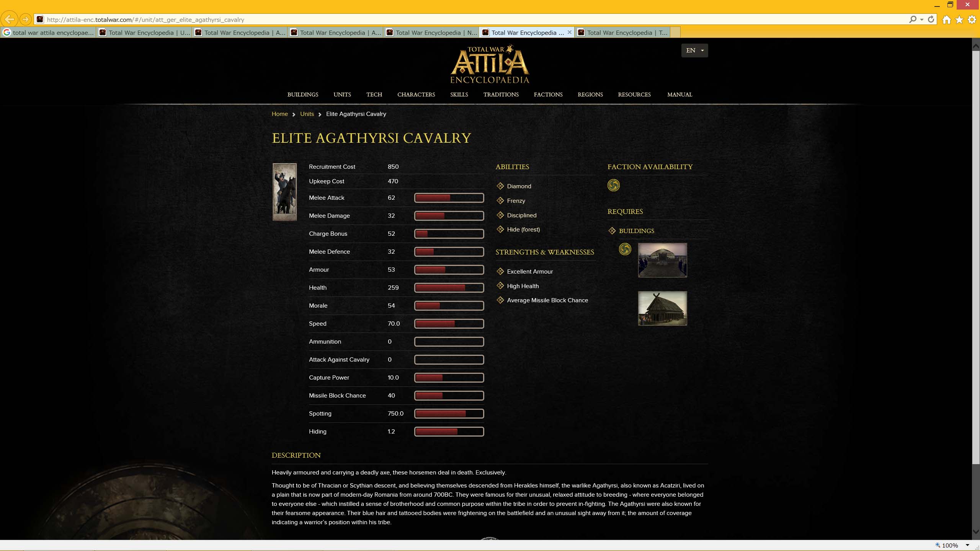
Task: Open the BUILDINGS navigation menu
Action: tap(303, 95)
